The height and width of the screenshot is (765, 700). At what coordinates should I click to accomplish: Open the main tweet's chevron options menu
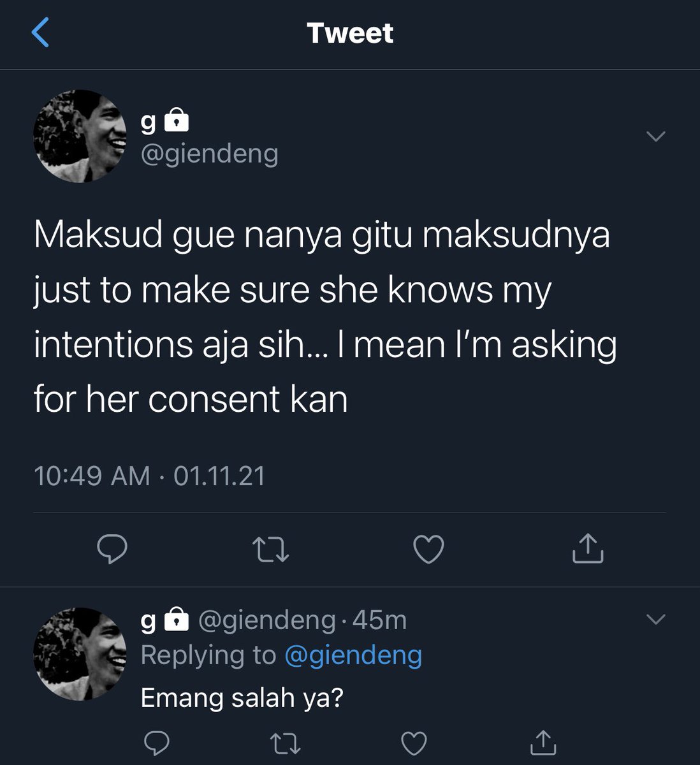[656, 136]
